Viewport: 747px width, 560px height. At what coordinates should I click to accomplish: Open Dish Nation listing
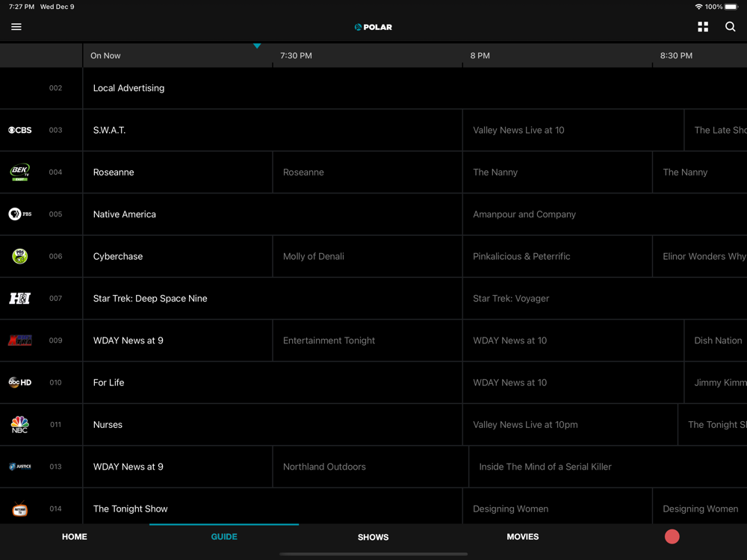pyautogui.click(x=716, y=340)
